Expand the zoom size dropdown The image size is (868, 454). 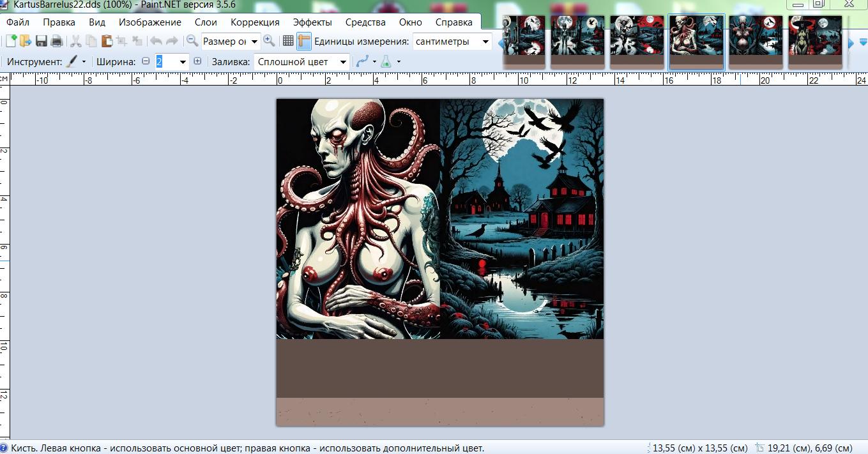(254, 42)
